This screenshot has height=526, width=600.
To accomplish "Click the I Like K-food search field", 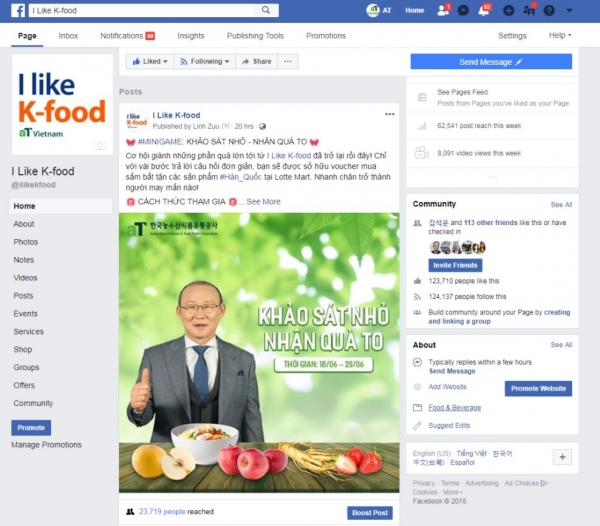I will click(141, 10).
